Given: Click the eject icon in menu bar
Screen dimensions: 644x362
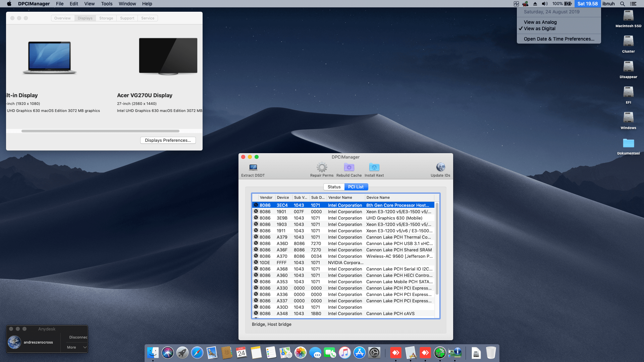Looking at the screenshot, I should [535, 4].
